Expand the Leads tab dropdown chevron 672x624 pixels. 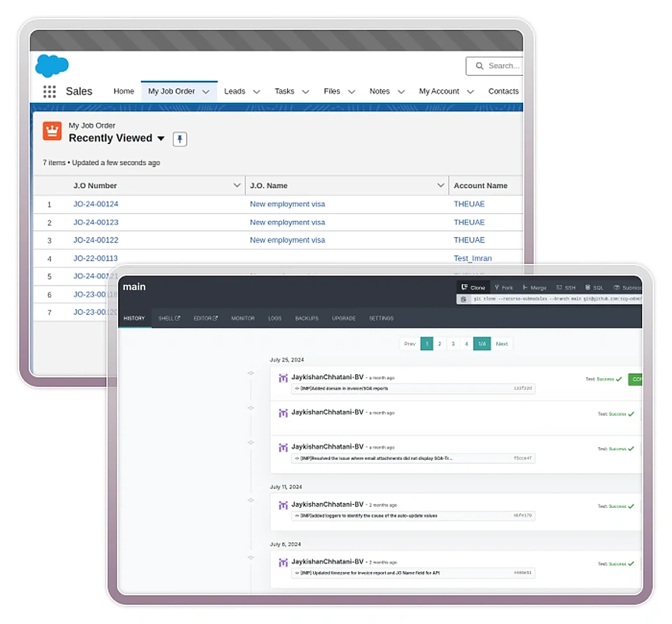click(257, 92)
